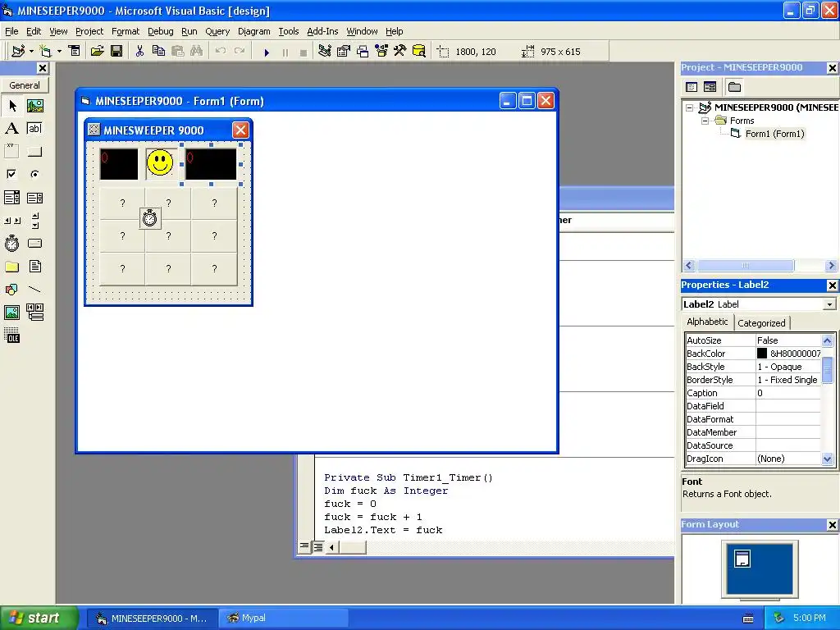840x630 pixels.
Task: Click the form thumbnail in Form Layout
Action: [742, 558]
